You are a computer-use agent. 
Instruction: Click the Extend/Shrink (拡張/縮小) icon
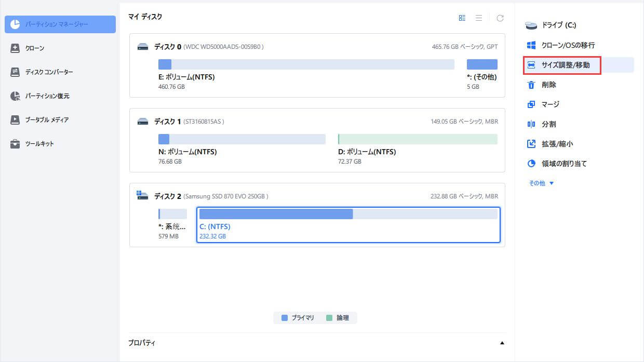(x=531, y=144)
